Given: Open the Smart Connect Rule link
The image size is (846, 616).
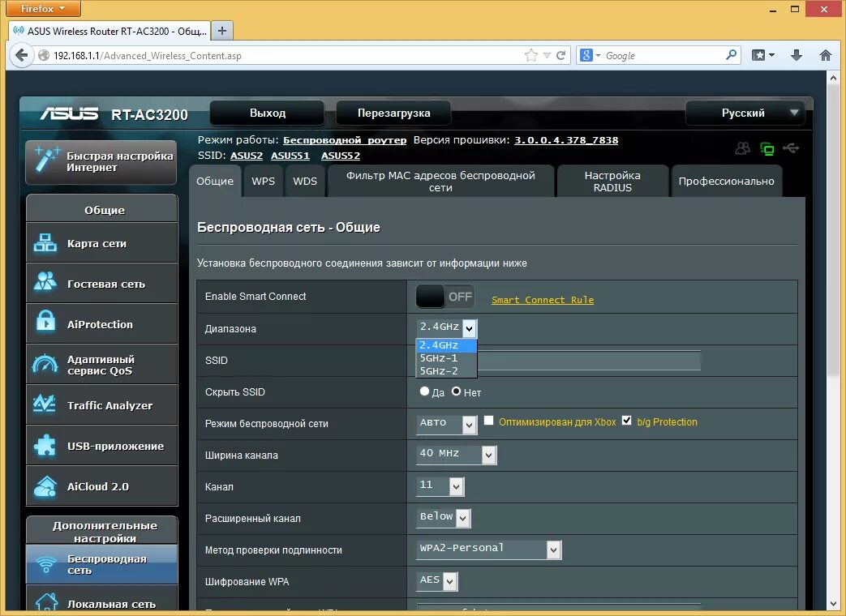Looking at the screenshot, I should tap(543, 300).
